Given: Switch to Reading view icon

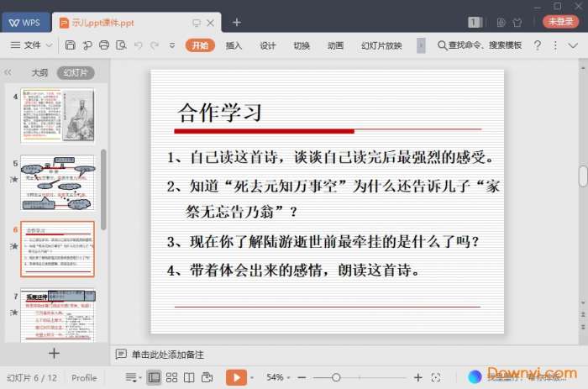Looking at the screenshot, I should (x=189, y=377).
